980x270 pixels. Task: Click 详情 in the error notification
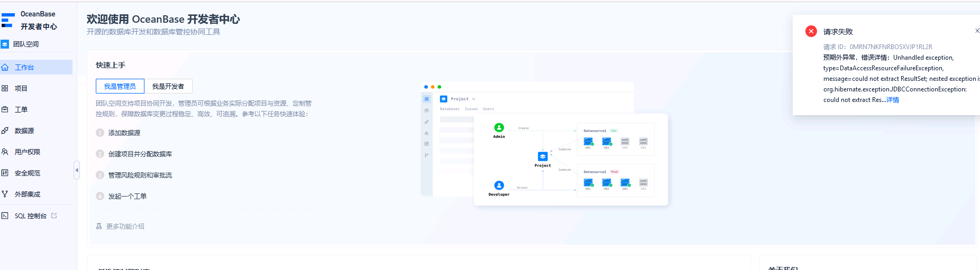click(893, 100)
